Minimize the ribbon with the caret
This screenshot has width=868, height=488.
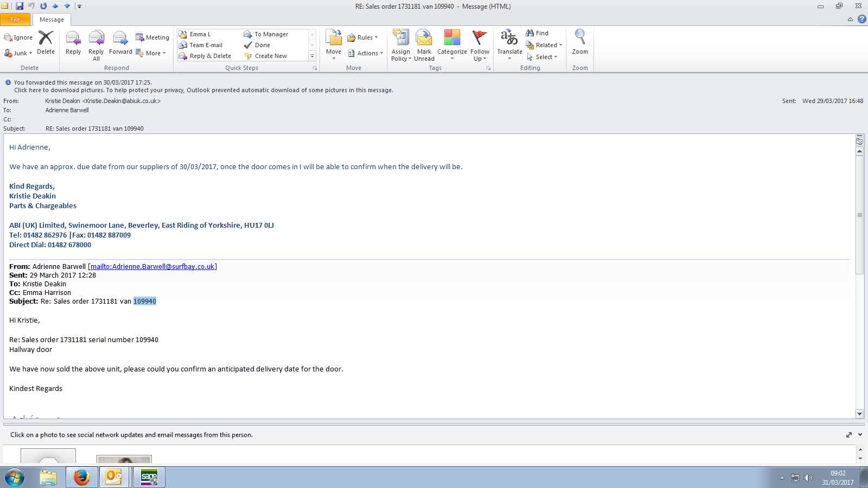850,20
